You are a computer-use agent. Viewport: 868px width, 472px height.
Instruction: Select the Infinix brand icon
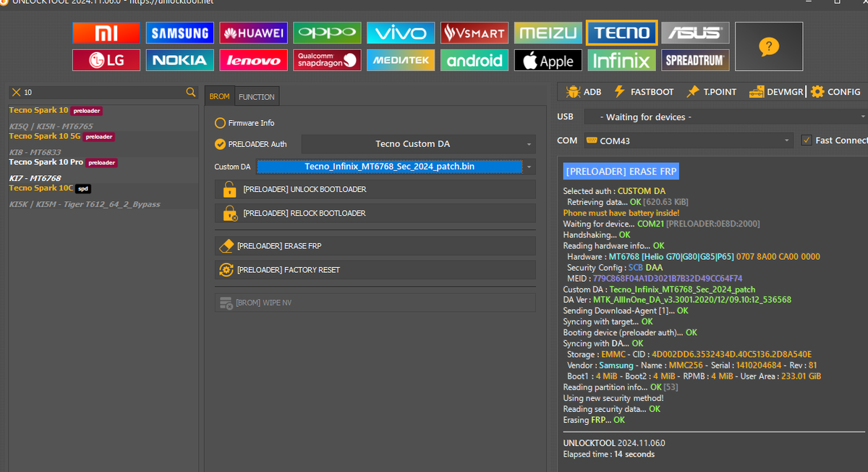coord(622,60)
